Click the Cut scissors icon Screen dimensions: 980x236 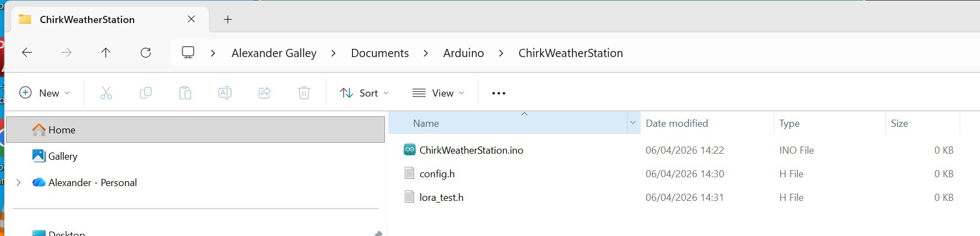[106, 93]
